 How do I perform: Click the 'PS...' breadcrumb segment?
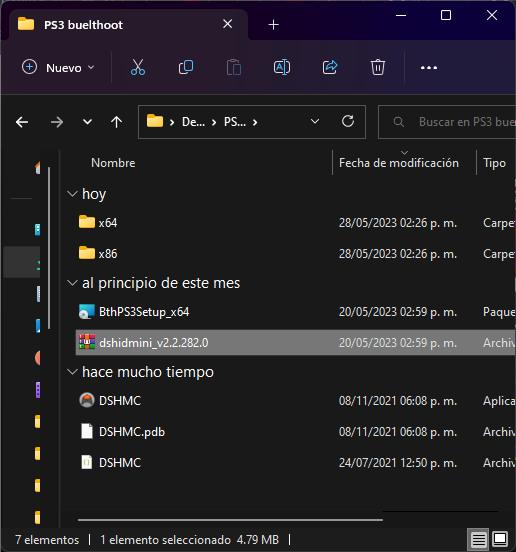(235, 122)
